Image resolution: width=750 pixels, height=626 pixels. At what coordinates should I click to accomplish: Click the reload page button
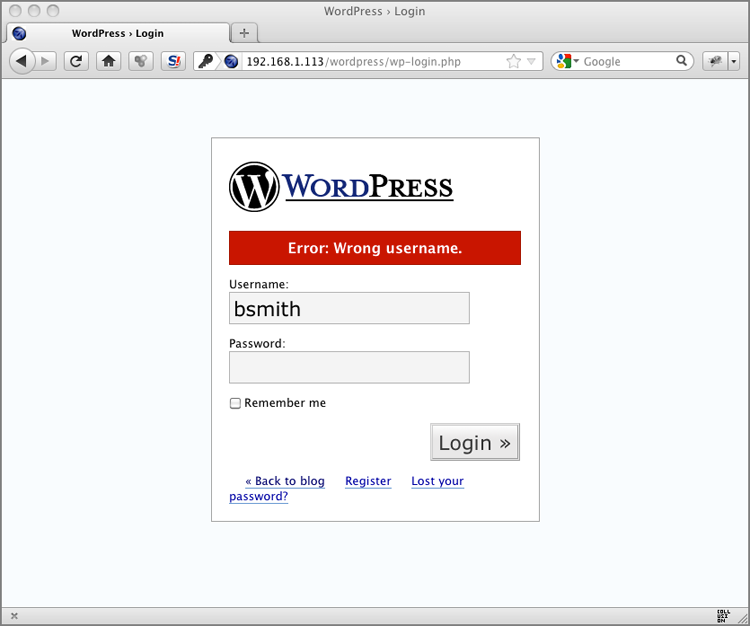coord(75,61)
